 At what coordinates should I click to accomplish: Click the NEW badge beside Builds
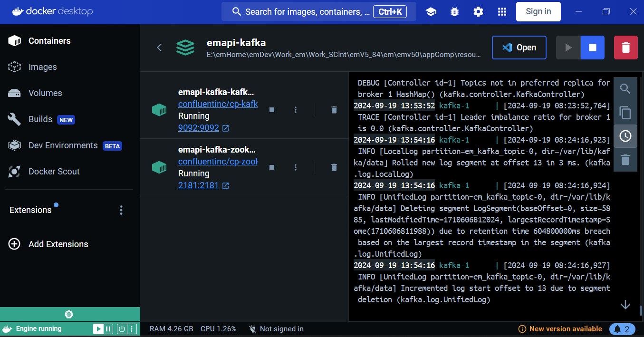(66, 120)
